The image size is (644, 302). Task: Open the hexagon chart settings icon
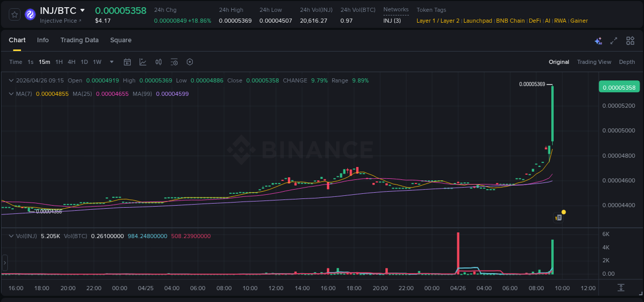[x=190, y=62]
